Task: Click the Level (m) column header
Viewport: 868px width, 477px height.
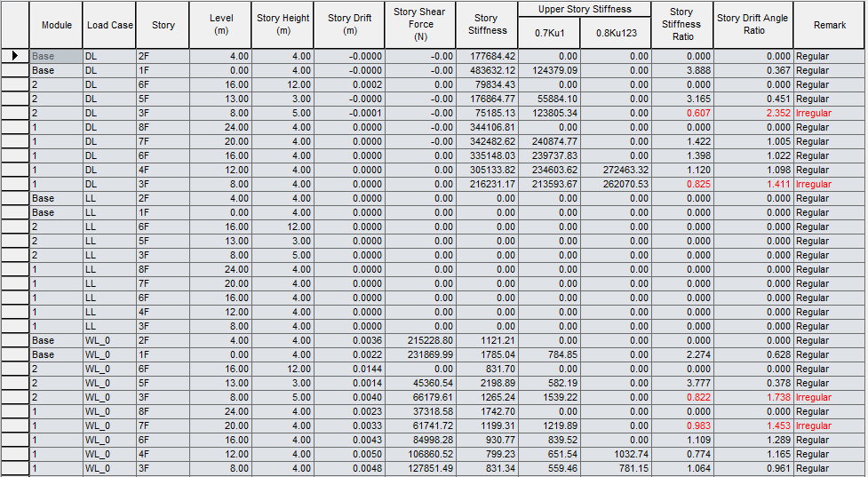Action: pos(220,25)
